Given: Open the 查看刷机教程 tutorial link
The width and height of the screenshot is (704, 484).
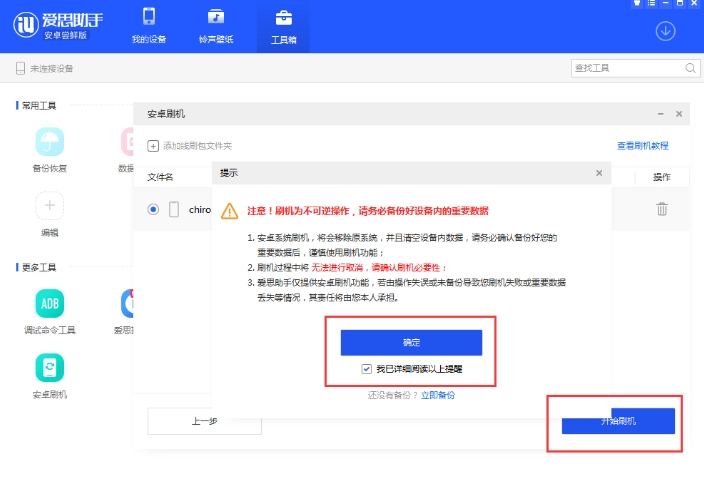Looking at the screenshot, I should (642, 146).
